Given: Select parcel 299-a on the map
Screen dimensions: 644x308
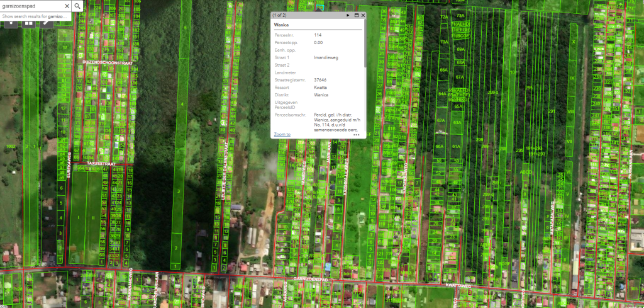Looking at the screenshot, I should pos(492,92).
